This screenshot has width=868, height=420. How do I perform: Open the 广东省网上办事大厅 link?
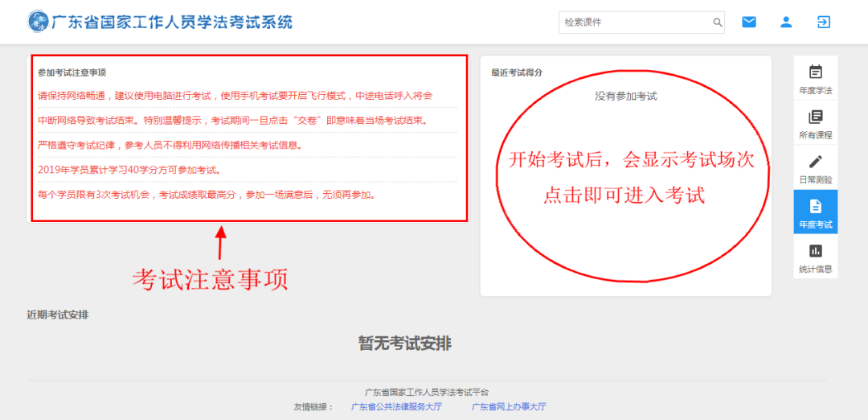click(x=509, y=406)
